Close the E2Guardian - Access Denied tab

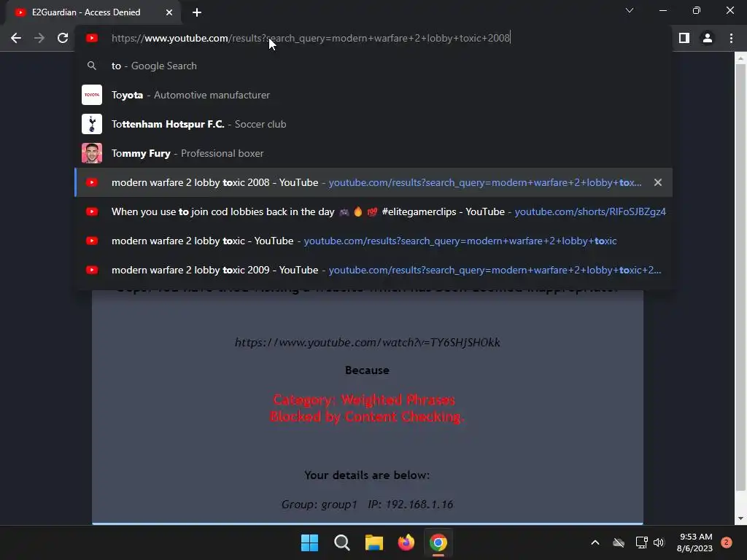169,12
